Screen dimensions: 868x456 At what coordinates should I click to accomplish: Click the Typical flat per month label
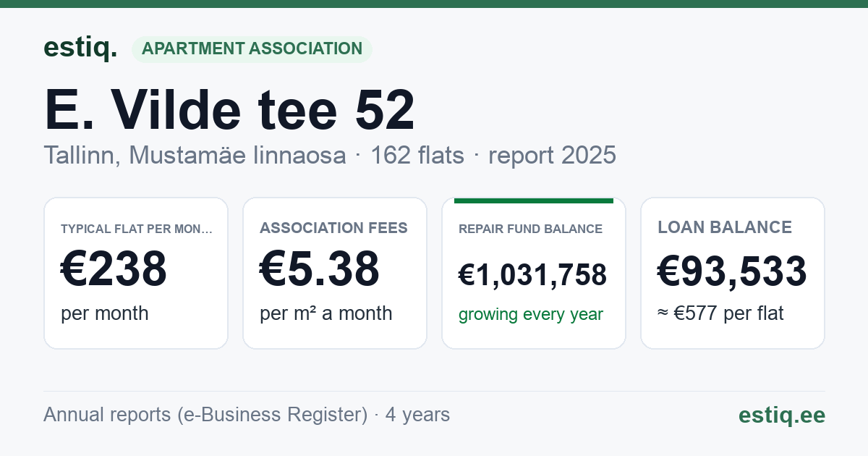click(137, 229)
